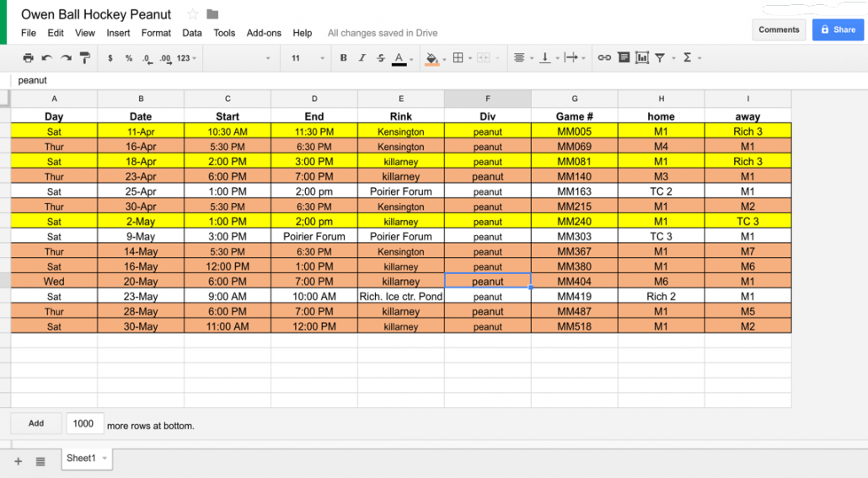868x478 pixels.
Task: Toggle strikethrough formatting
Action: [381, 58]
